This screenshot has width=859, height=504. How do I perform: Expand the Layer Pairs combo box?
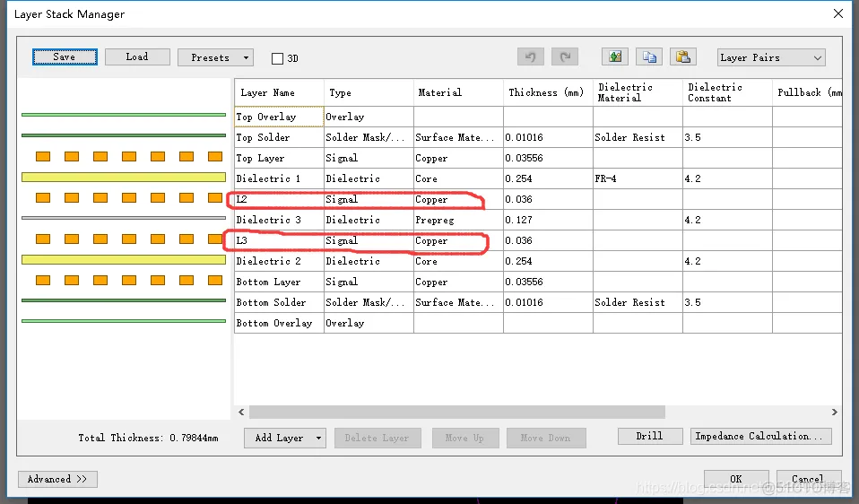(x=771, y=57)
